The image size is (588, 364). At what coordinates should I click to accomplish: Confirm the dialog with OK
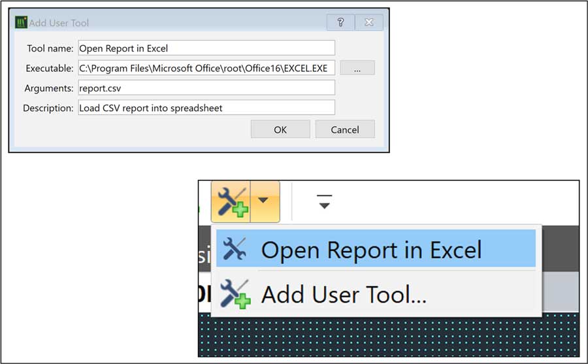280,129
